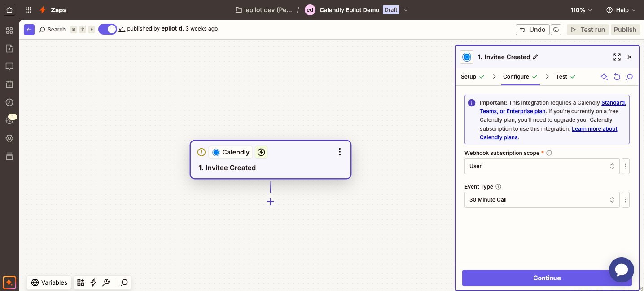
Task: Click the version history icon beside Undo
Action: 556,30
